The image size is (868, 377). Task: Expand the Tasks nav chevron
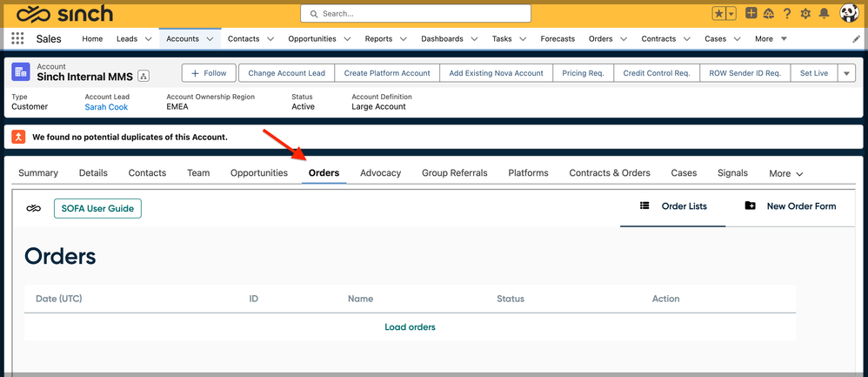point(523,39)
